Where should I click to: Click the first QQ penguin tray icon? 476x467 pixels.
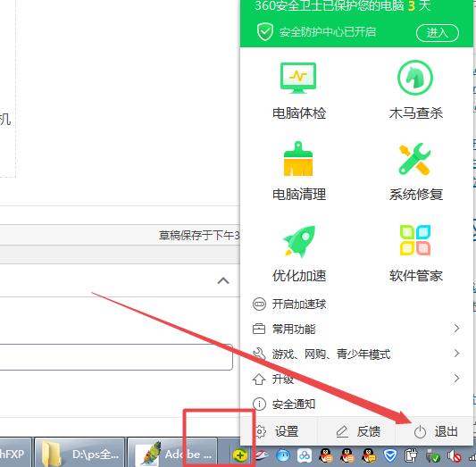326,455
